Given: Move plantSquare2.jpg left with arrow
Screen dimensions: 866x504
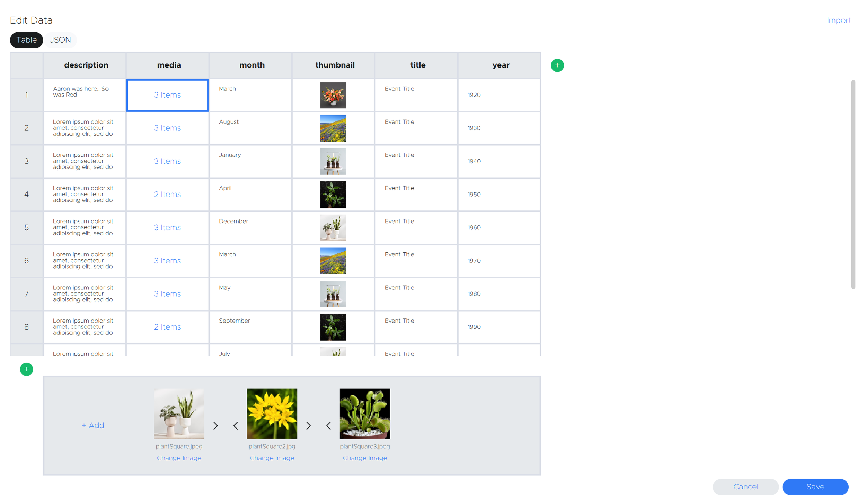Looking at the screenshot, I should click(x=236, y=425).
